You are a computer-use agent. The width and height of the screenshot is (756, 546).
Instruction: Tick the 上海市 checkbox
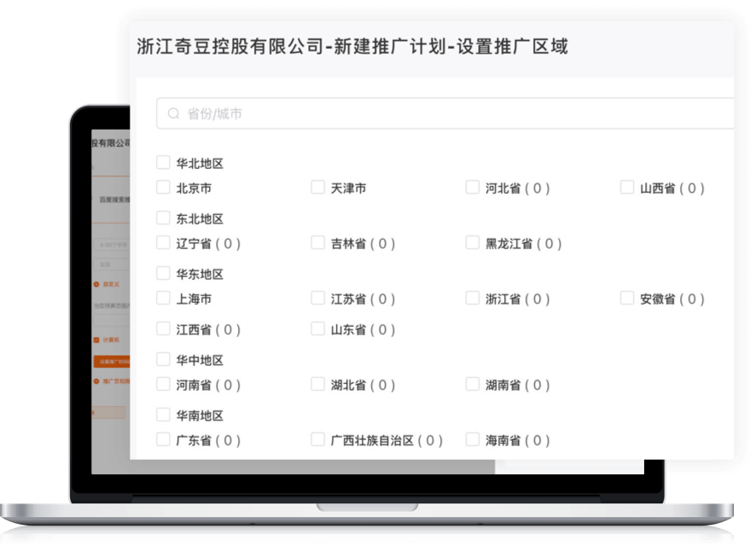164,298
